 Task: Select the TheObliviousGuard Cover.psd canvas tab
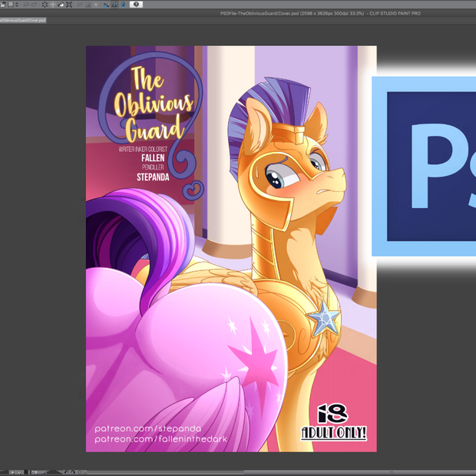pos(23,20)
